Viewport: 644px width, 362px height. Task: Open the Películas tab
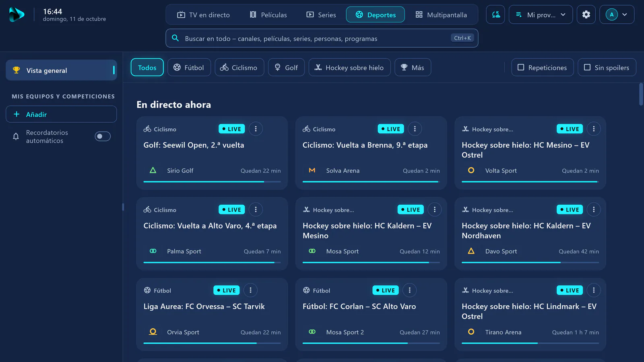coord(268,15)
